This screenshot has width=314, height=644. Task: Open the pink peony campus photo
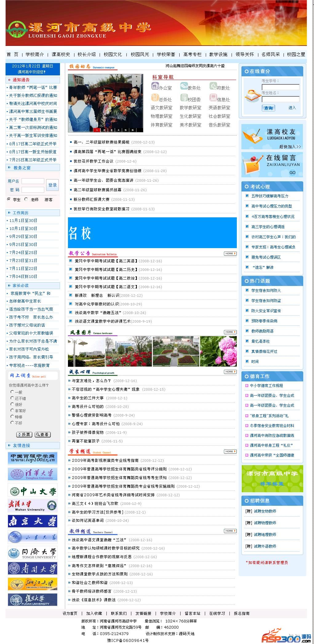tap(218, 351)
